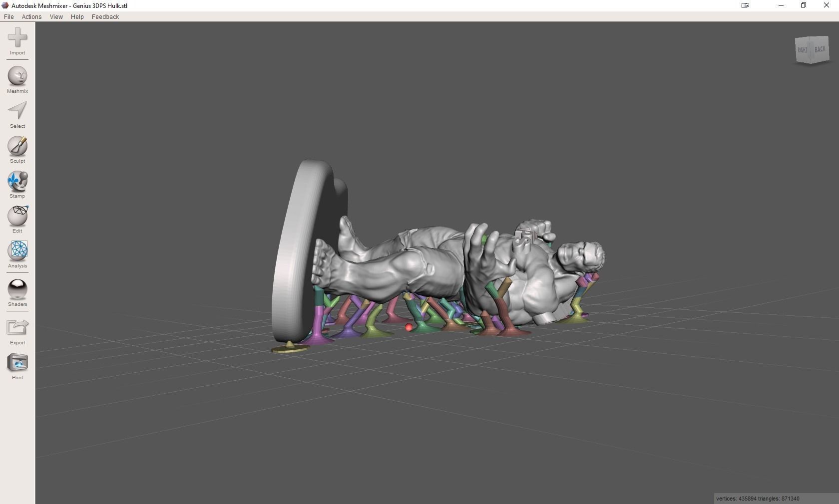Open the Help menu
Viewport: 839px width, 504px height.
(x=77, y=16)
